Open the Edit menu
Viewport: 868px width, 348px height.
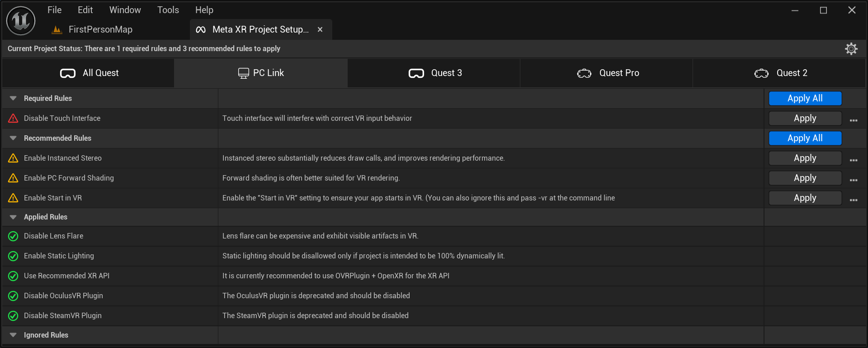pyautogui.click(x=85, y=10)
